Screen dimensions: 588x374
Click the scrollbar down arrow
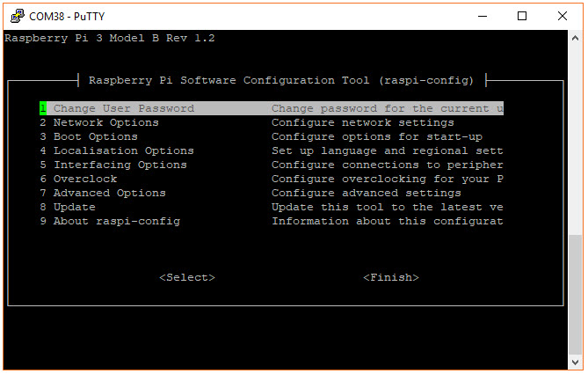(575, 363)
